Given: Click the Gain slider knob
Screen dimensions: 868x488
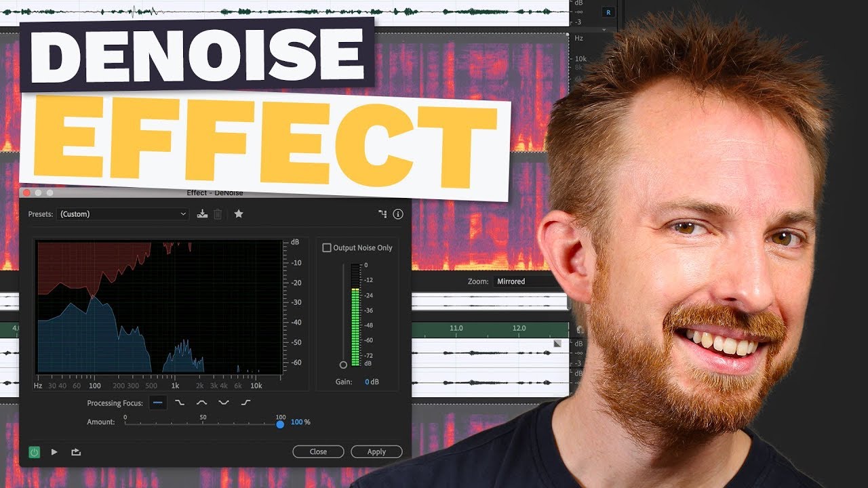Looking at the screenshot, I should pos(343,365).
